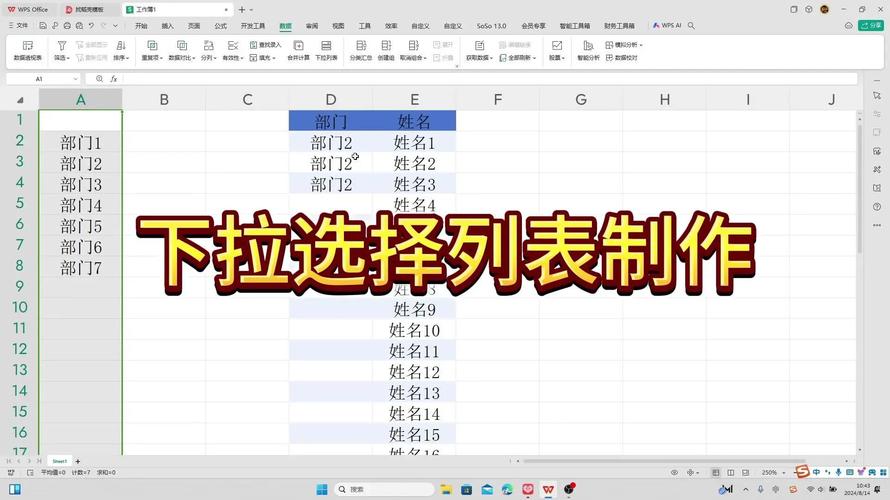
Task: Click the formula bar input field
Action: click(x=488, y=79)
